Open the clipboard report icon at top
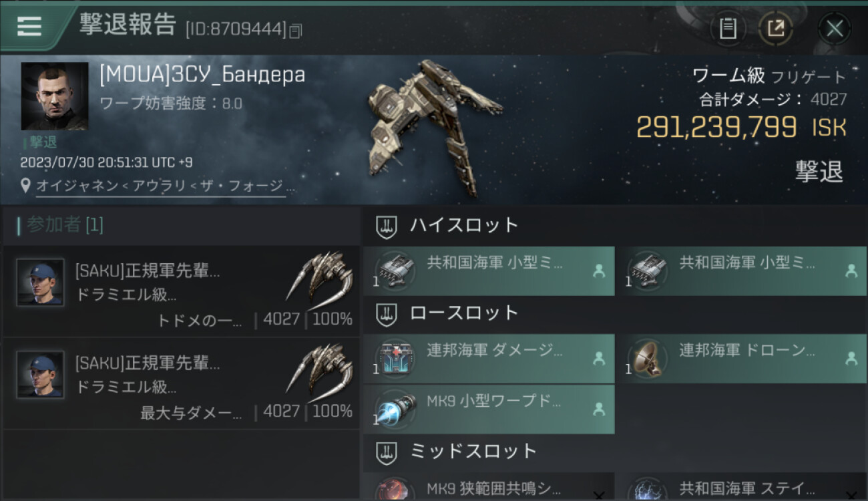Screen dimensions: 868x501 [728, 29]
